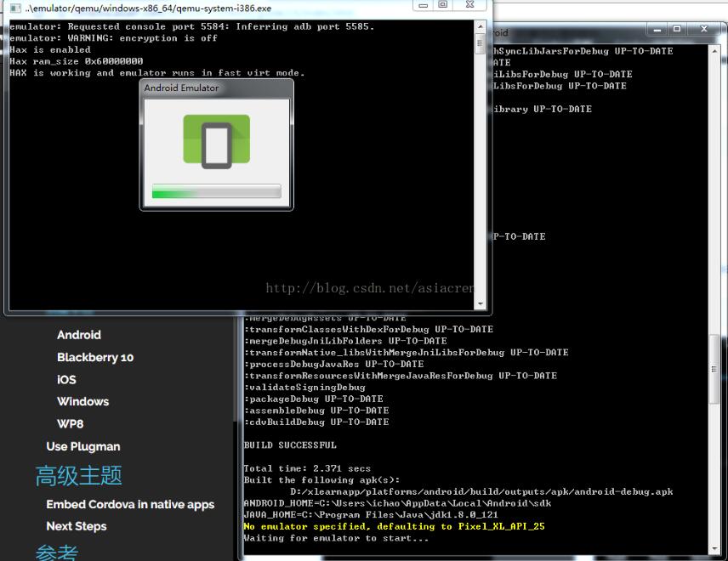This screenshot has width=728, height=561.
Task: Click the Android Emulator splash phone logo
Action: click(x=216, y=141)
